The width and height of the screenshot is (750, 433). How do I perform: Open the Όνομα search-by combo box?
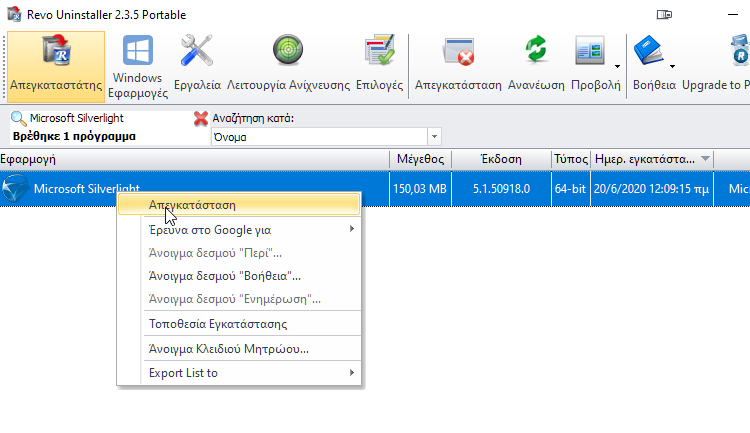pyautogui.click(x=326, y=136)
